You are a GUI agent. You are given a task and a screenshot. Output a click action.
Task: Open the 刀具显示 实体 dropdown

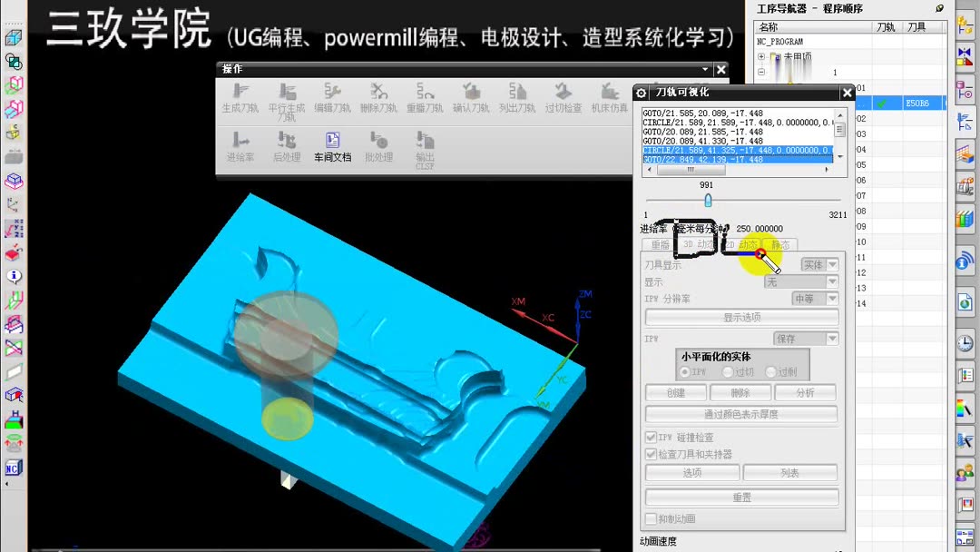point(817,264)
